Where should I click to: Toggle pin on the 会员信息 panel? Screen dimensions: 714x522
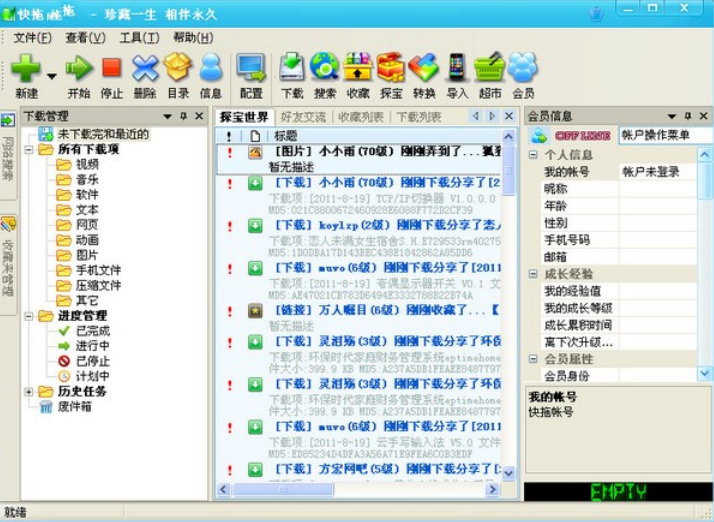tap(687, 117)
